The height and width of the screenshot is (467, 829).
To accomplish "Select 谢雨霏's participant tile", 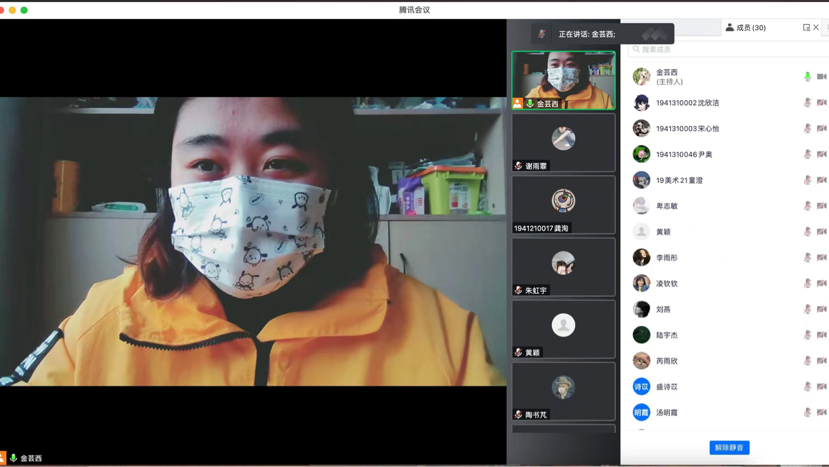I will (x=563, y=142).
